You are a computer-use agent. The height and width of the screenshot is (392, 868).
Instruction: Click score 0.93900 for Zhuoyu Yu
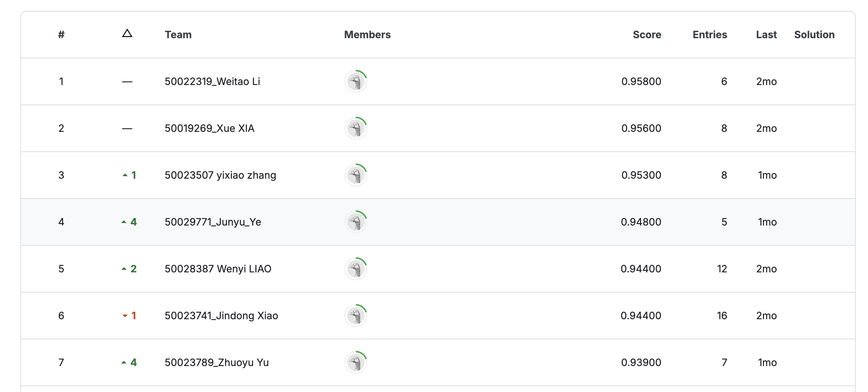[641, 362]
